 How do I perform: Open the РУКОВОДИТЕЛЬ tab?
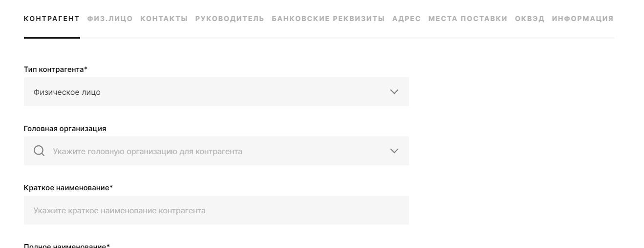coord(230,19)
